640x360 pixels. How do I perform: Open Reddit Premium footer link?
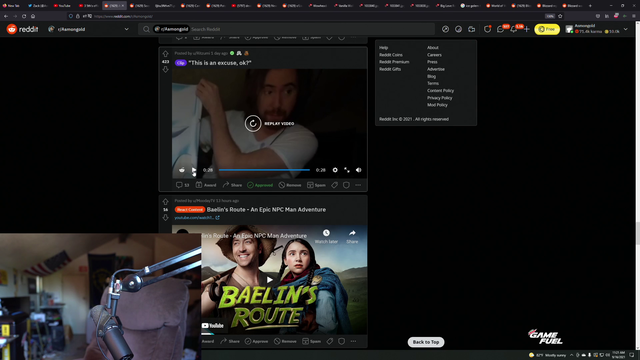coord(394,62)
